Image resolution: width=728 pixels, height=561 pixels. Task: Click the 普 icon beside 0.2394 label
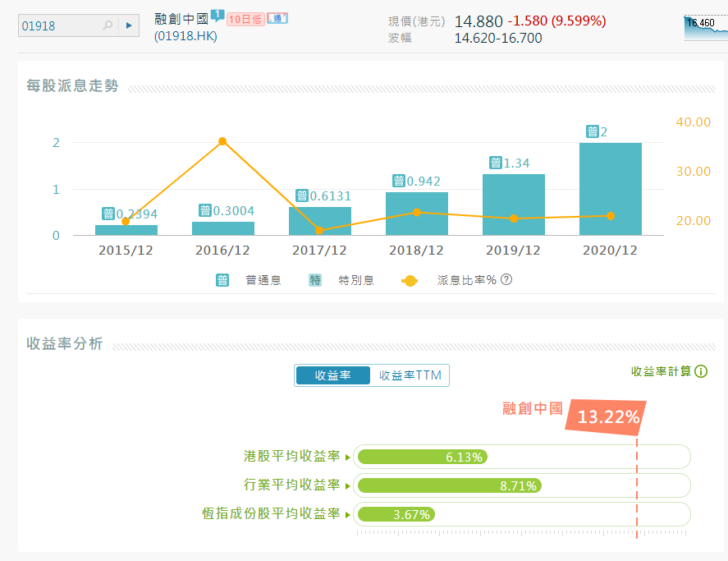pos(108,214)
